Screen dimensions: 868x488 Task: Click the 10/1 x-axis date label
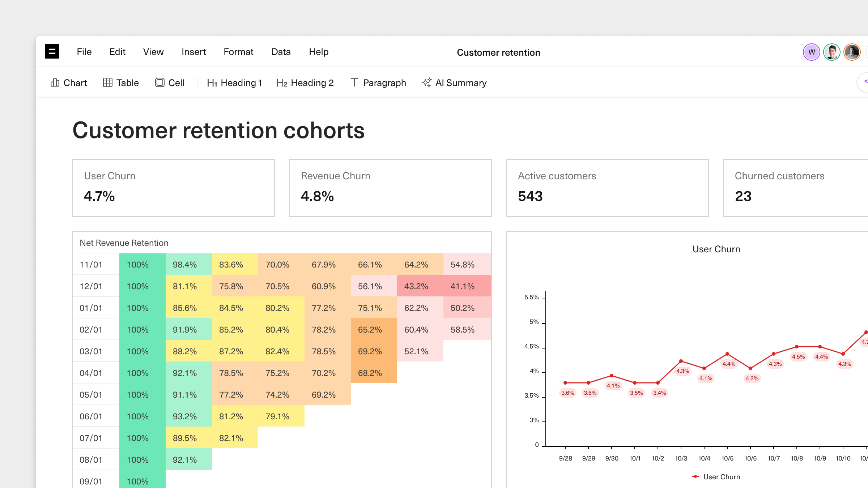(x=635, y=458)
